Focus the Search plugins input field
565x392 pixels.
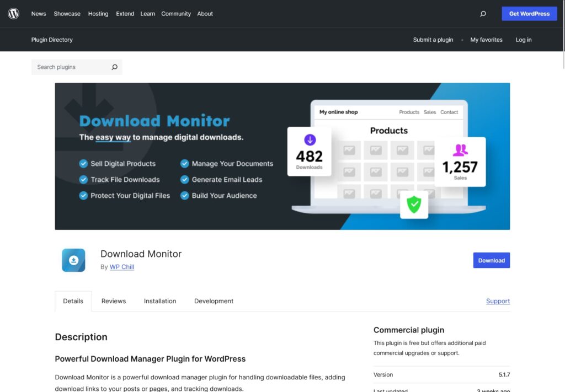point(69,67)
